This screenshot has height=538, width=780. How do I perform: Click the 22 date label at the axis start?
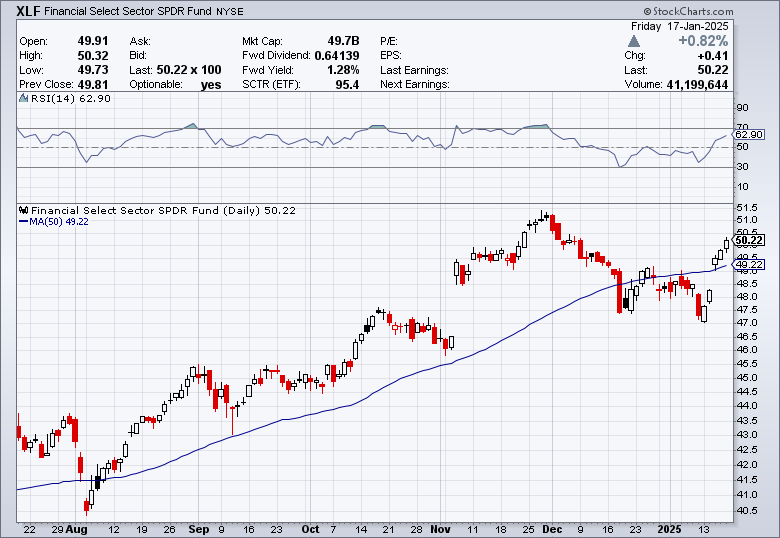click(29, 530)
